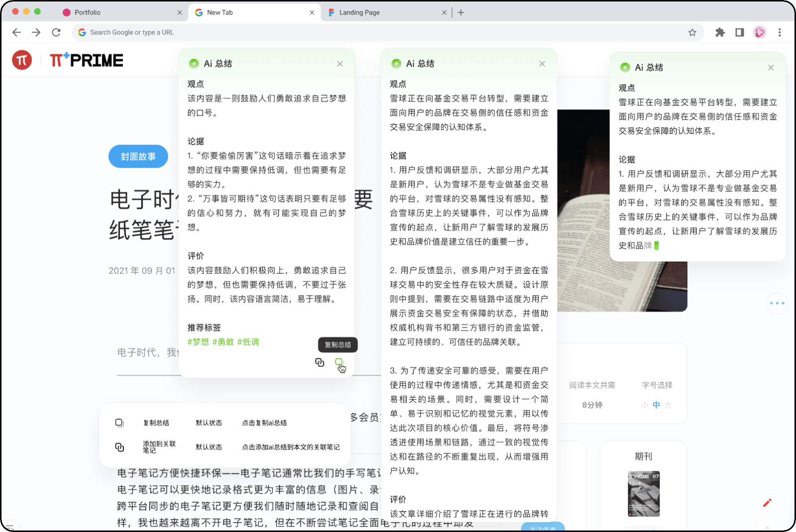This screenshot has height=532, width=796.
Task: Click the back navigation arrow
Action: click(16, 32)
